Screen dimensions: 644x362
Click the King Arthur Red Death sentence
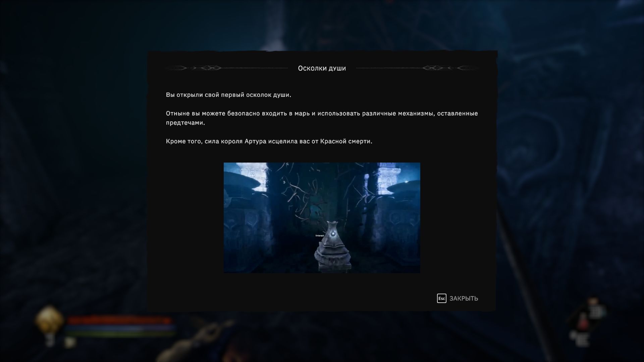click(x=269, y=141)
